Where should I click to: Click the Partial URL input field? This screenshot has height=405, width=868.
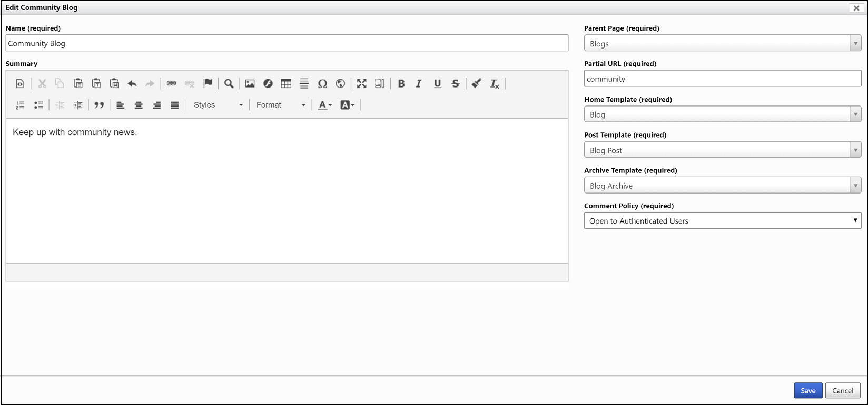click(723, 79)
